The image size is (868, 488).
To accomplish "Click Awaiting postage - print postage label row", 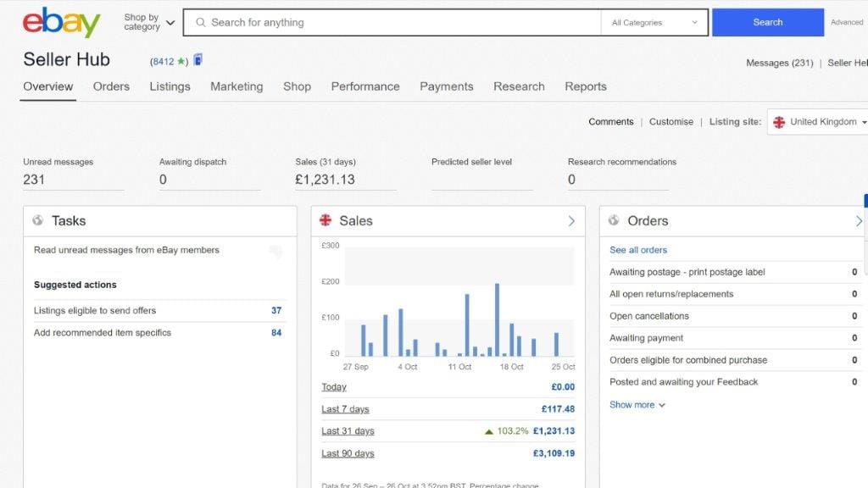I will point(733,272).
